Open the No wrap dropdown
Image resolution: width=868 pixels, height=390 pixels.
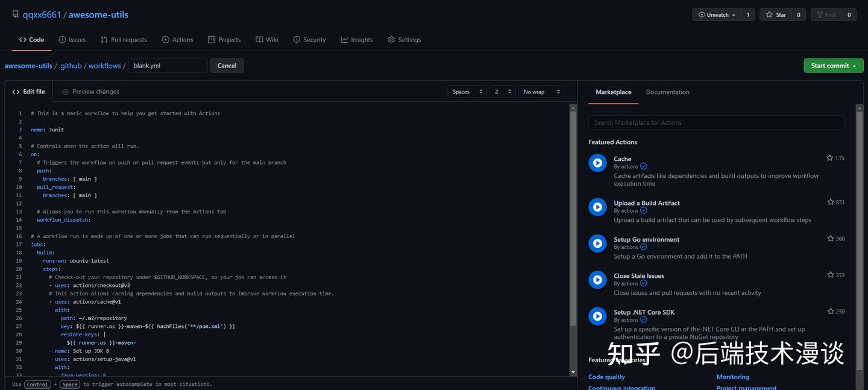(541, 92)
